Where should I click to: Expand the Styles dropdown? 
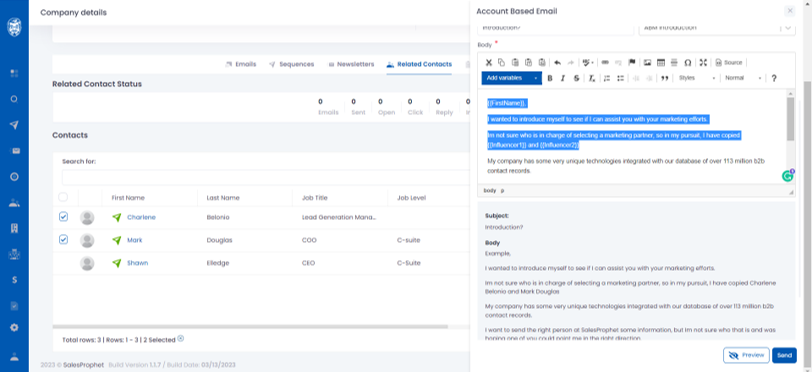pyautogui.click(x=697, y=78)
